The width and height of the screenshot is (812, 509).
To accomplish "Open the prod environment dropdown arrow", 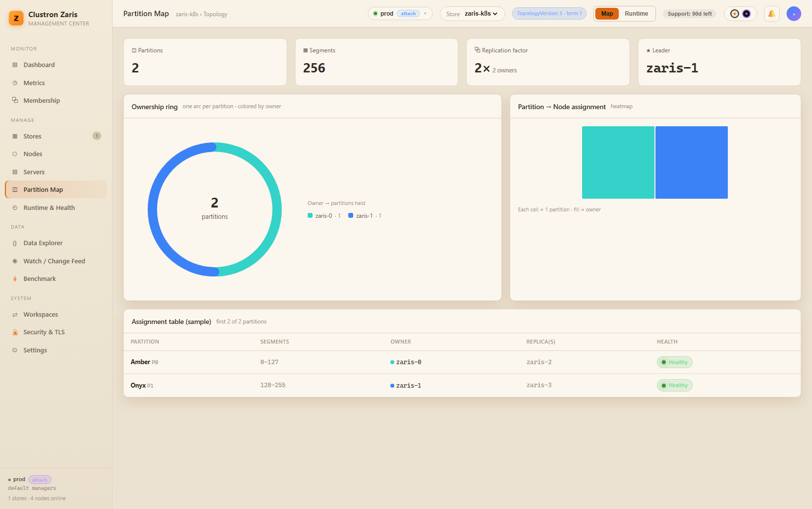I will [x=425, y=14].
